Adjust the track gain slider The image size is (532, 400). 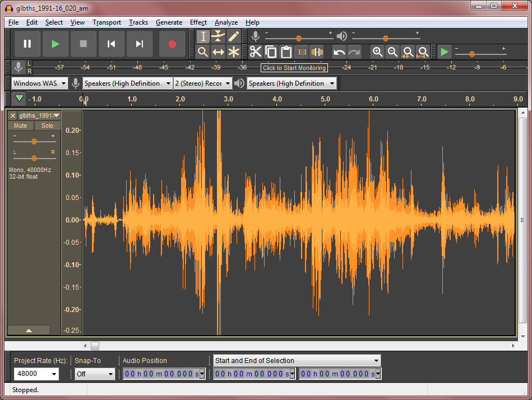[x=34, y=142]
